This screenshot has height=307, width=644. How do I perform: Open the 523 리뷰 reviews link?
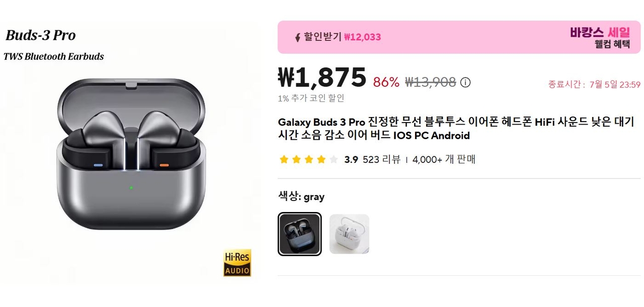pos(381,160)
